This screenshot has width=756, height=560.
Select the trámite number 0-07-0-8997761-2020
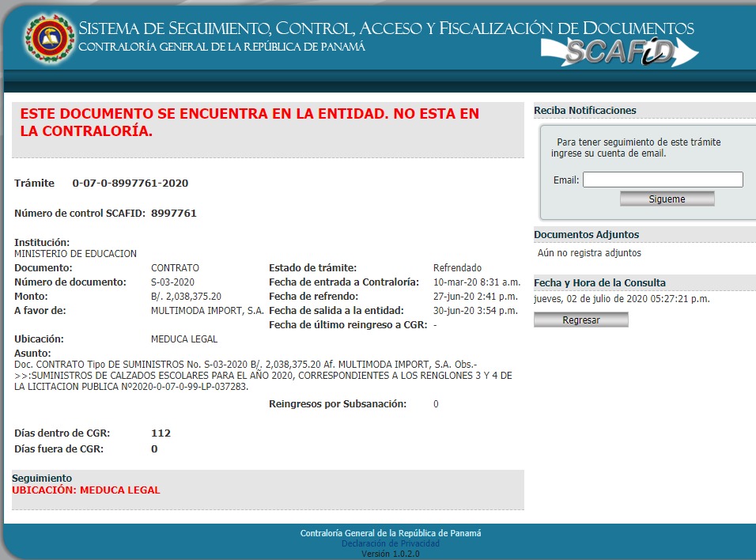(x=130, y=184)
